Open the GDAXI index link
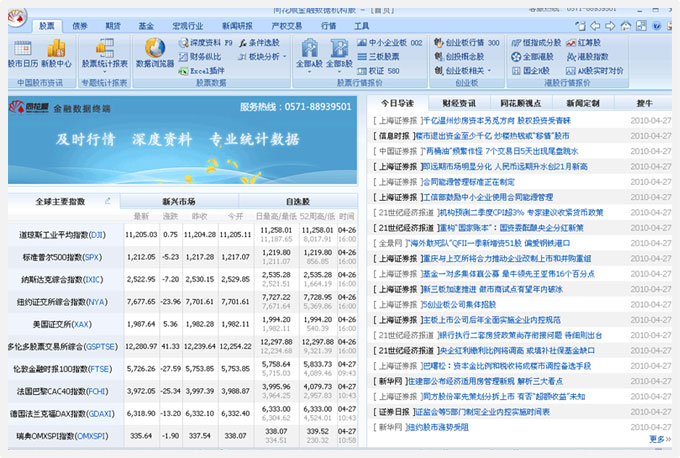This screenshot has width=680, height=458. coord(100,414)
